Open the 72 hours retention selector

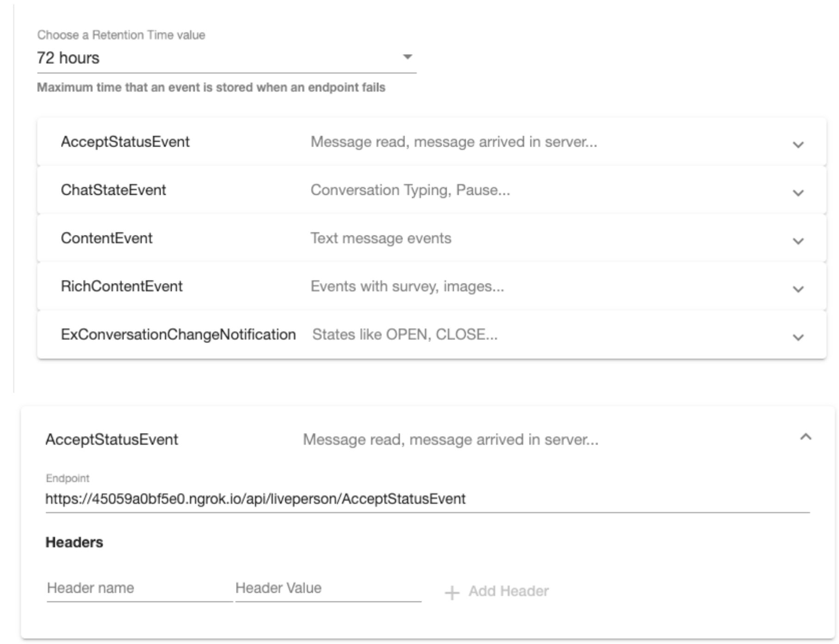pyautogui.click(x=227, y=57)
